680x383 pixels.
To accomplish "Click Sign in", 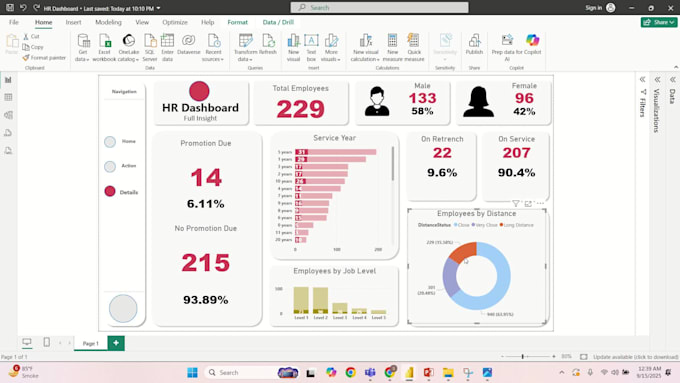I will pos(594,8).
